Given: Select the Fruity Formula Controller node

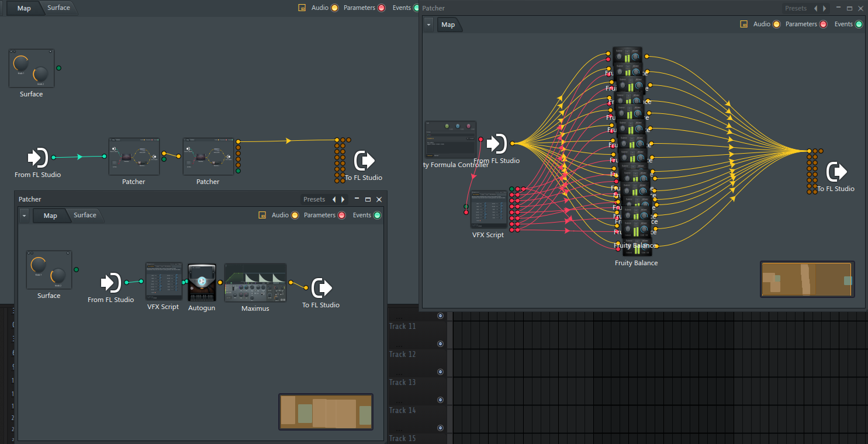Looking at the screenshot, I should click(451, 140).
